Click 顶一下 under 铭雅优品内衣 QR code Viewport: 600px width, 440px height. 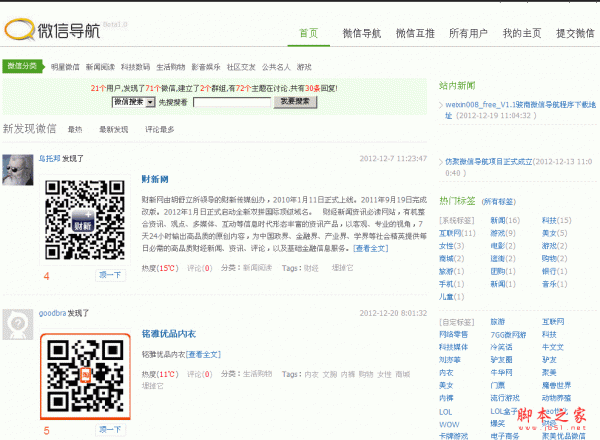coord(110,429)
